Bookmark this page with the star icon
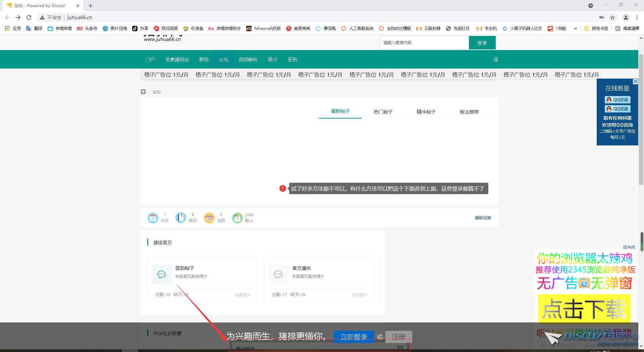Viewport: 644px width, 352px height. click(x=612, y=17)
